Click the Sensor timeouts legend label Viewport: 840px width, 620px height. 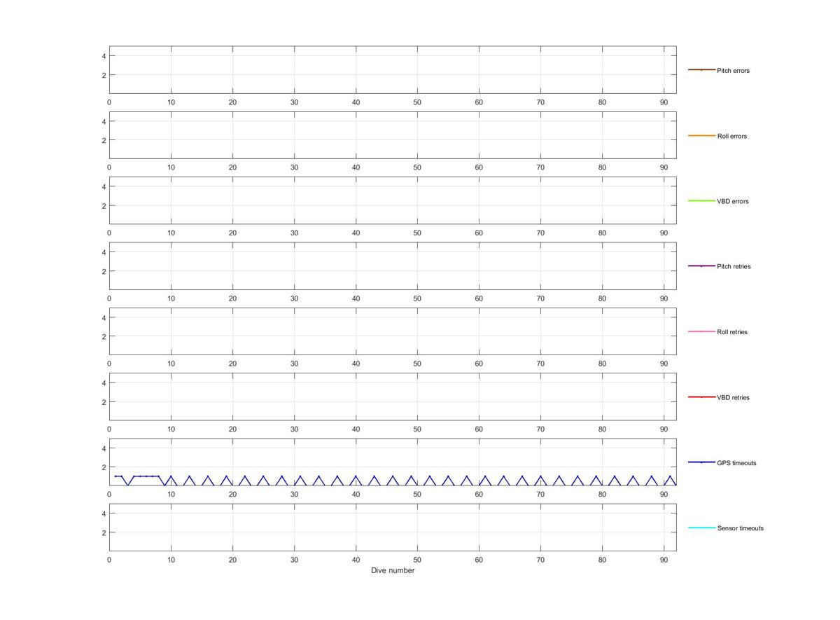point(740,528)
